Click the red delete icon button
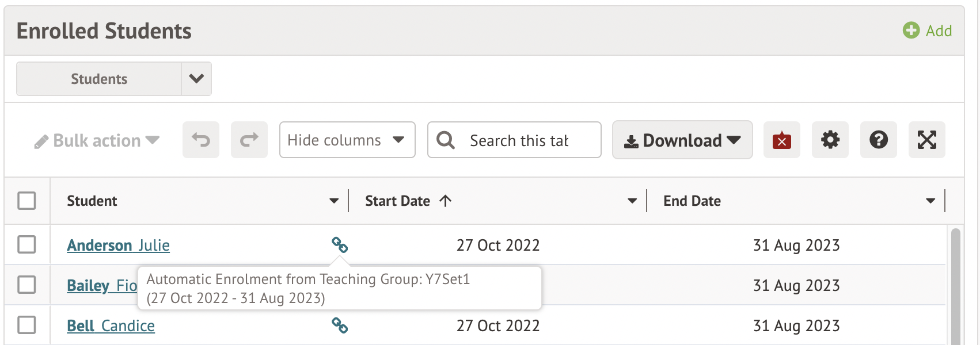This screenshot has width=980, height=345. [x=781, y=140]
